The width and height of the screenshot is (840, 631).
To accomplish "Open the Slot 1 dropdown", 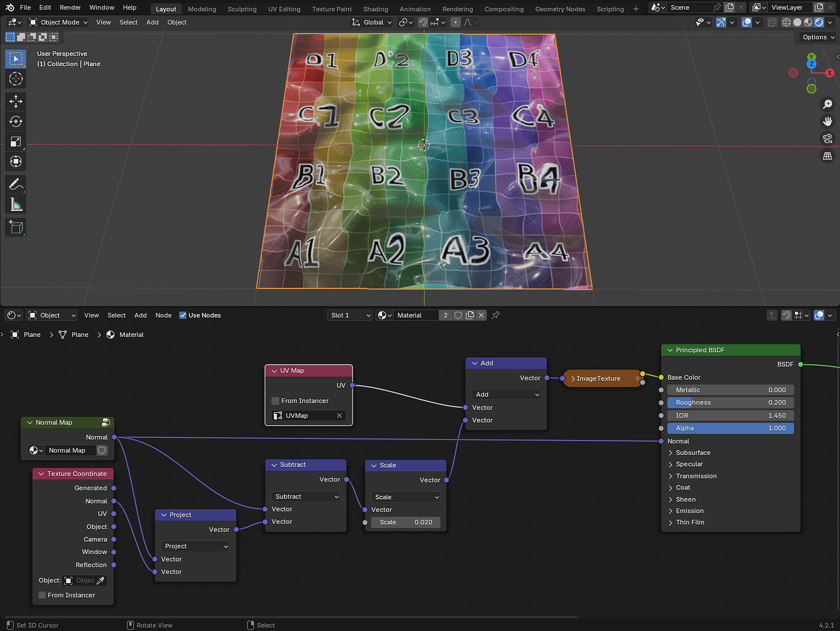I will 349,315.
